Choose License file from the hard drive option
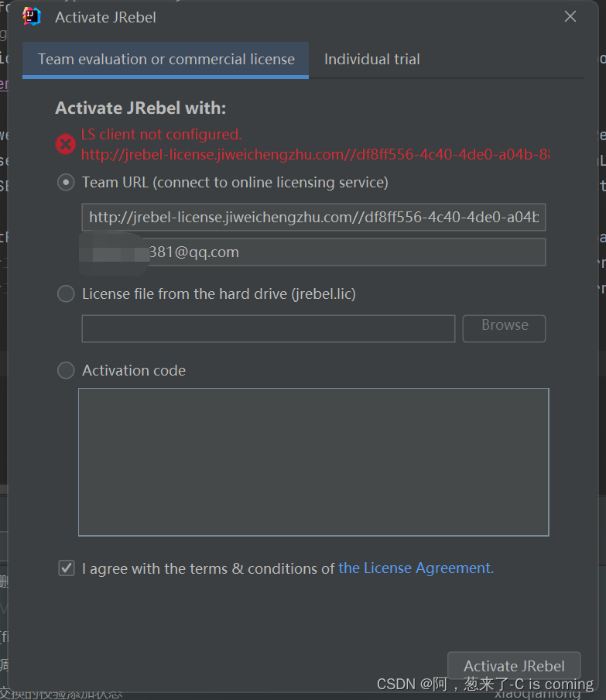 (x=66, y=293)
